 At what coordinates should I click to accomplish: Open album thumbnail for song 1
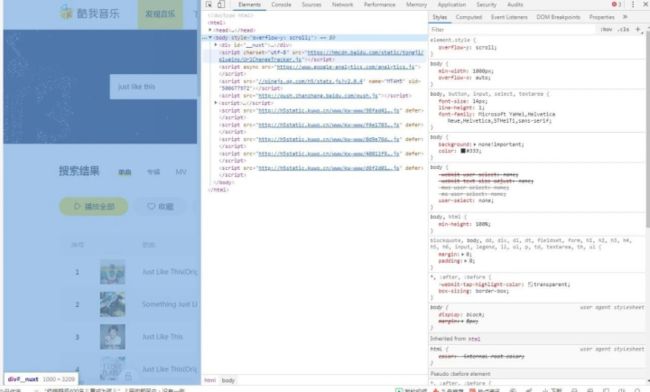tap(112, 272)
